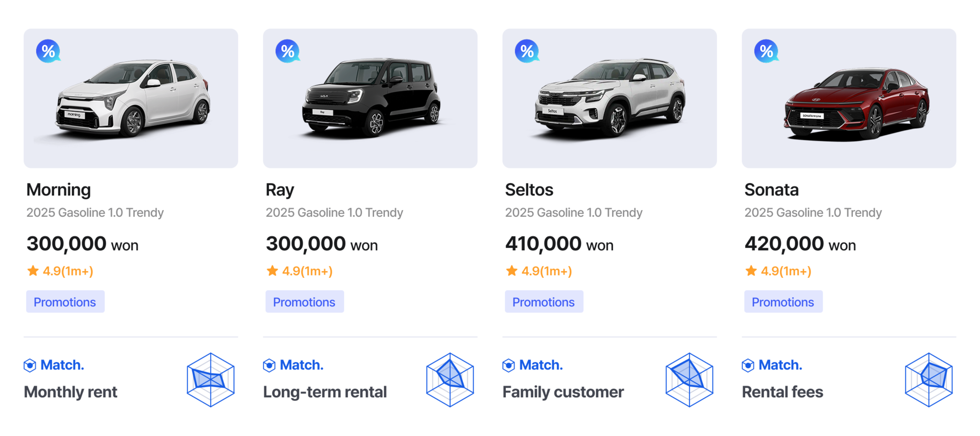Image resolution: width=980 pixels, height=436 pixels.
Task: Open the radar chart for Rental fees
Action: click(928, 379)
